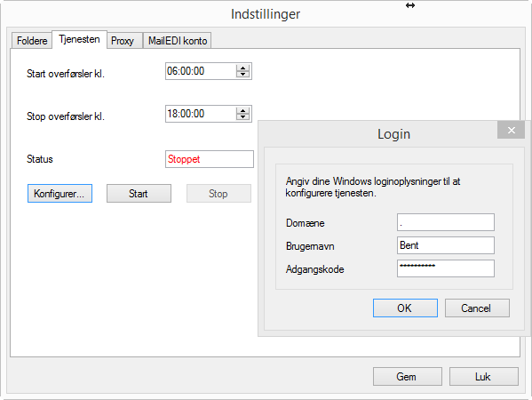Increase Stop overførsler time with up arrow
Viewport: 532px width, 400px height.
click(x=243, y=110)
